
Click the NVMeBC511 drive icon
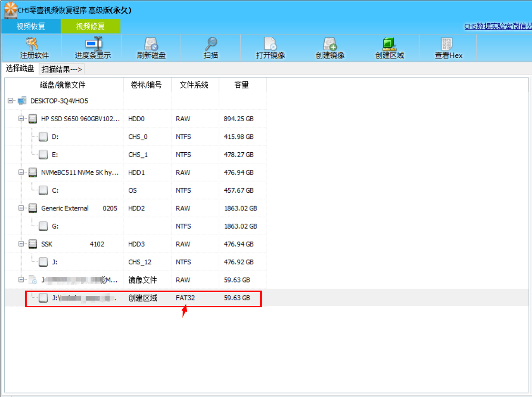[33, 172]
